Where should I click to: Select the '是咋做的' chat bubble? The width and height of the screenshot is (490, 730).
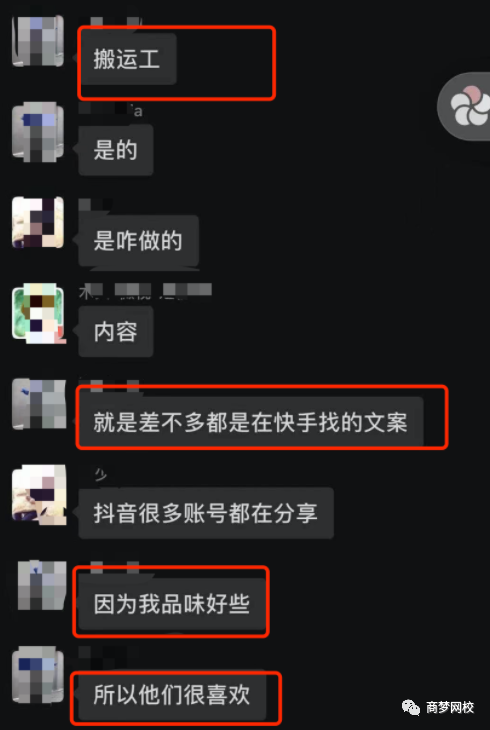click(139, 241)
